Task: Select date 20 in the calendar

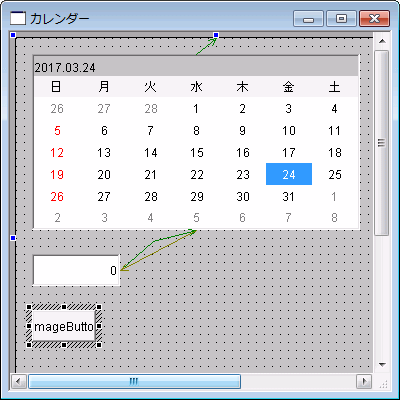Action: coord(104,174)
